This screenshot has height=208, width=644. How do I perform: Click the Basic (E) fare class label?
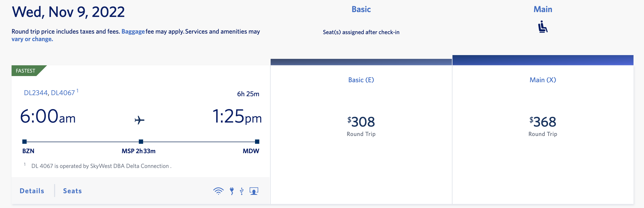[x=361, y=80]
